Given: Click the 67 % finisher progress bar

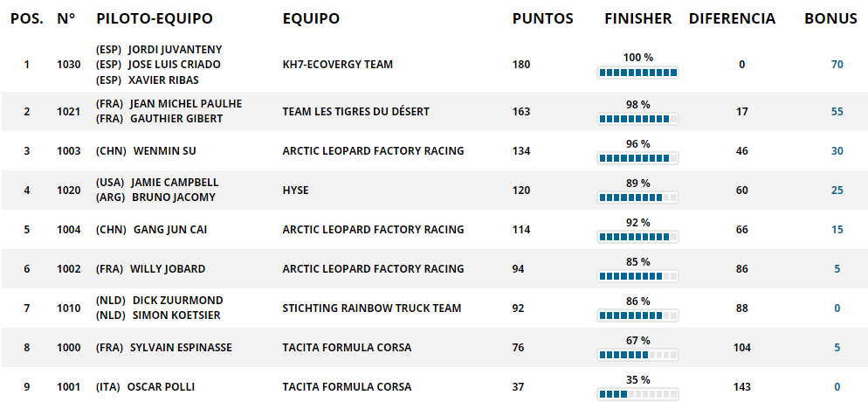Looking at the screenshot, I should (637, 355).
